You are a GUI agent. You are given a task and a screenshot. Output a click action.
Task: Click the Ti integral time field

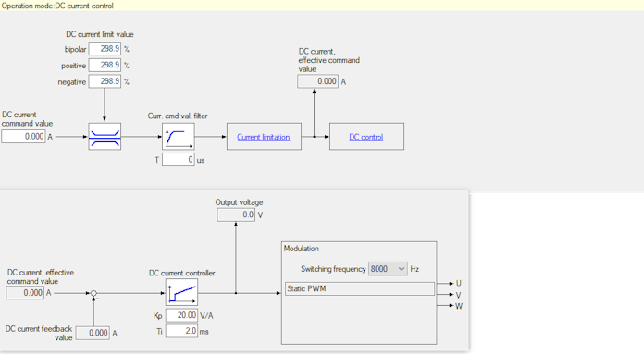[181, 331]
